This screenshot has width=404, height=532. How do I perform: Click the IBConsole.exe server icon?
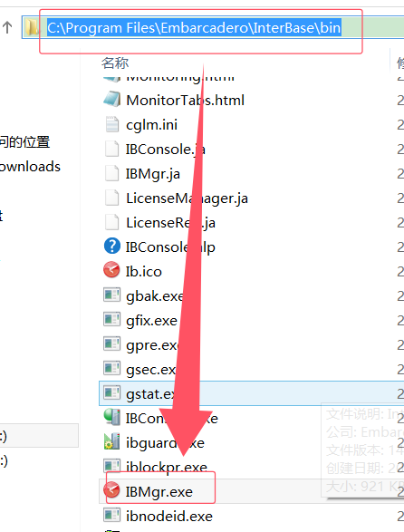[112, 417]
